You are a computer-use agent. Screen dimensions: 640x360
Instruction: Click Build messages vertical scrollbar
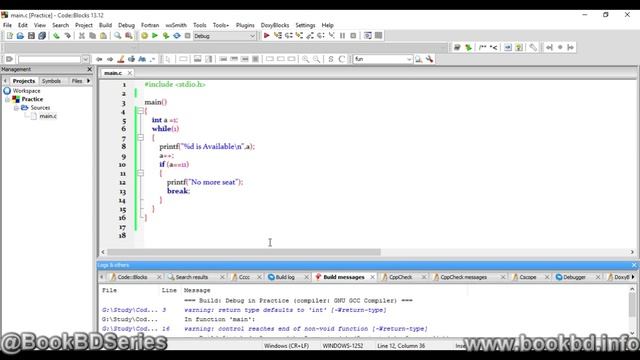click(632, 311)
